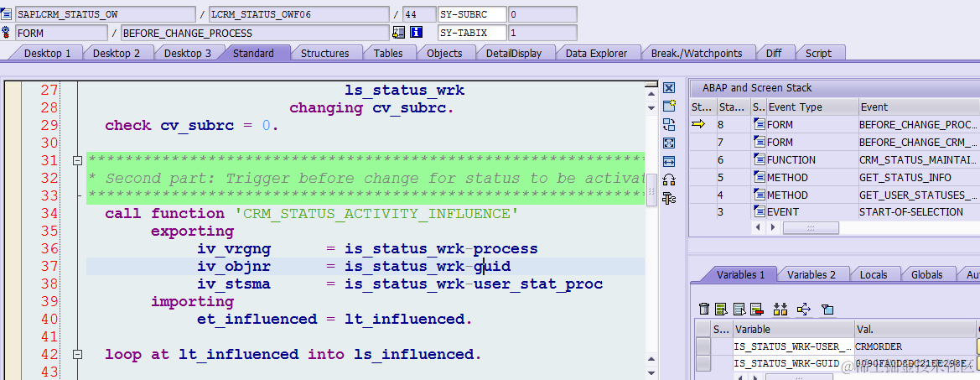The height and width of the screenshot is (380, 980).
Task: Click the new tool icon beside the editor
Action: pyautogui.click(x=669, y=107)
